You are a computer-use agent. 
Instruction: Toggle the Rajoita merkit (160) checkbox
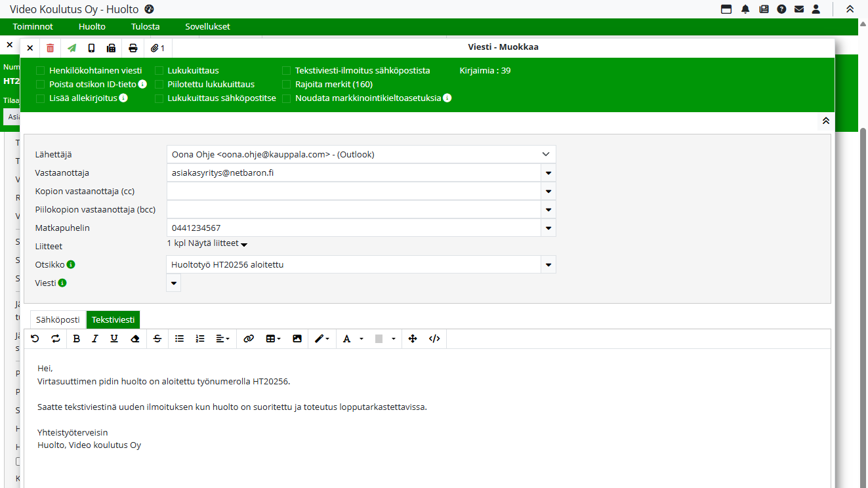(x=287, y=85)
